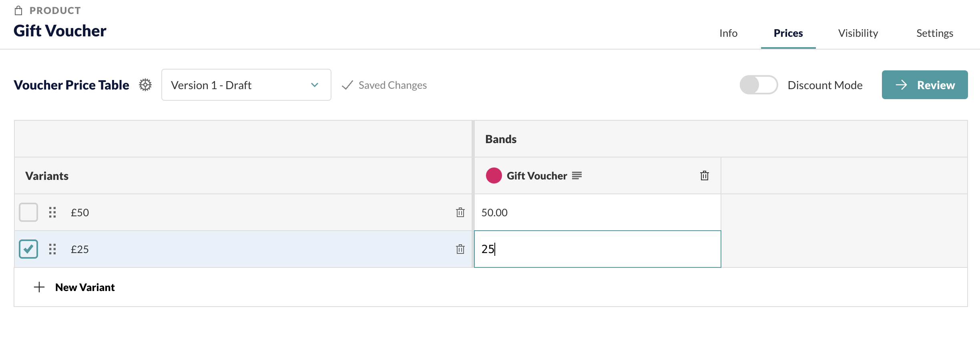Click the Review button
This screenshot has height=339, width=980.
(x=925, y=85)
